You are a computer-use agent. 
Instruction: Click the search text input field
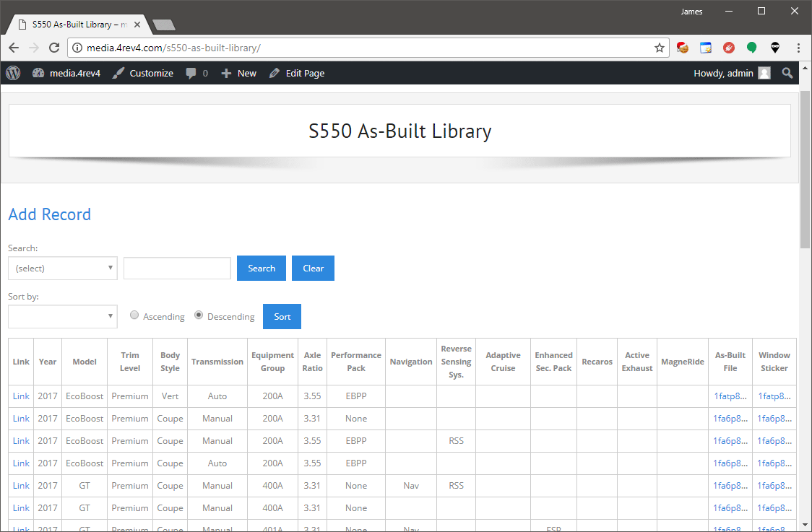pyautogui.click(x=177, y=268)
